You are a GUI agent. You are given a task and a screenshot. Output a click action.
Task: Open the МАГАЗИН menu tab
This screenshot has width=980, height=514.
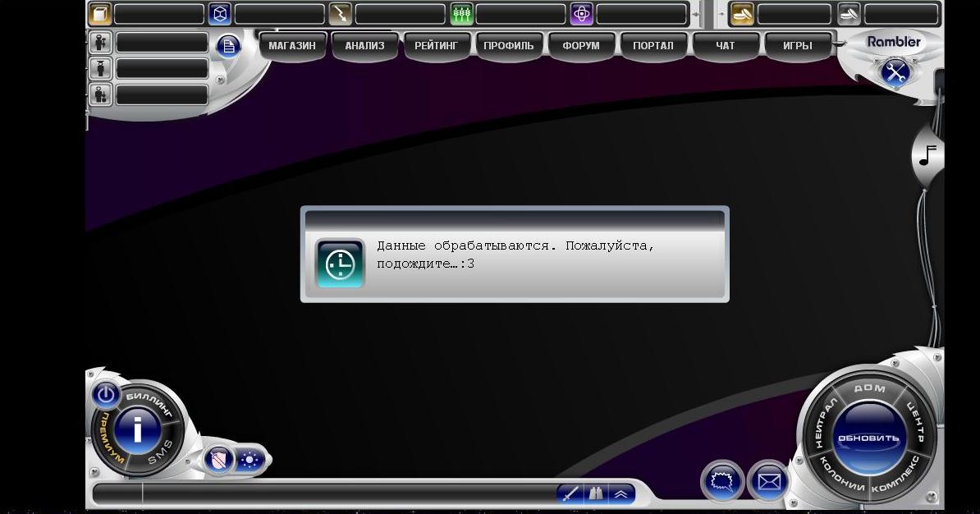point(292,46)
